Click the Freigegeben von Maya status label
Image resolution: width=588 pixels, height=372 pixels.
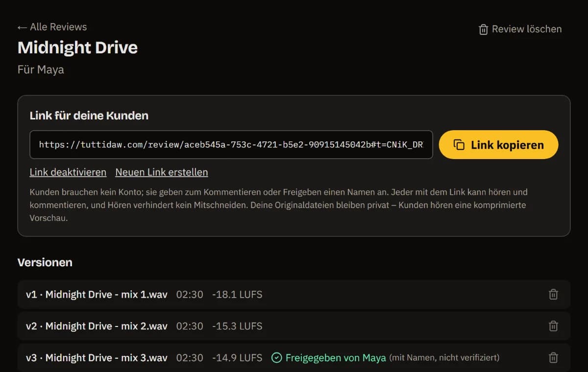pos(336,358)
